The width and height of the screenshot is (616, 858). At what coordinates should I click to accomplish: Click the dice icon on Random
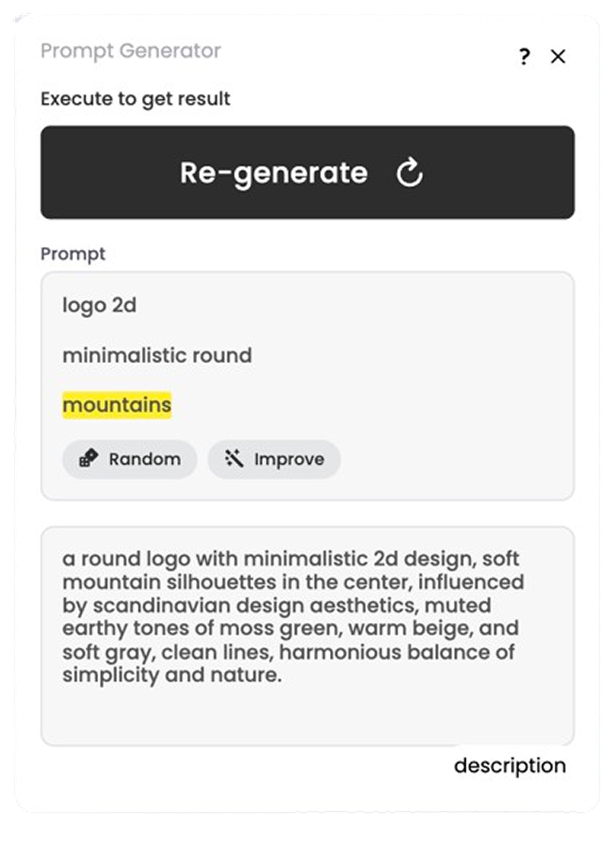tap(88, 459)
